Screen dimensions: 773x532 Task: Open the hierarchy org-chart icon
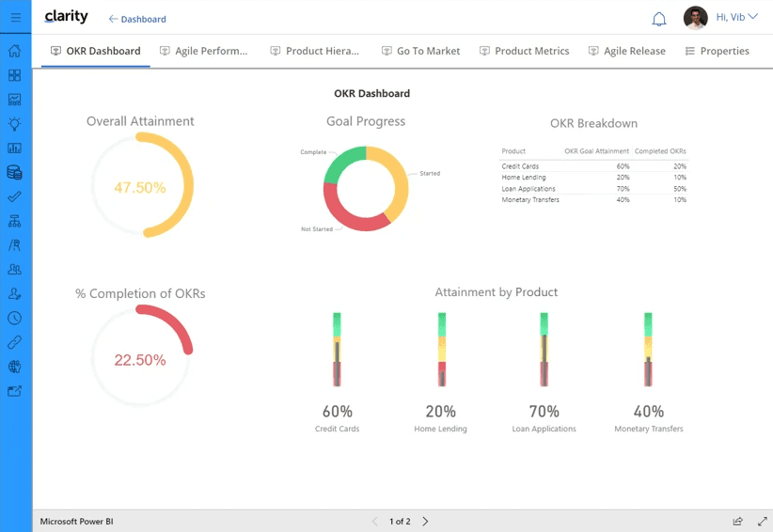tap(15, 221)
